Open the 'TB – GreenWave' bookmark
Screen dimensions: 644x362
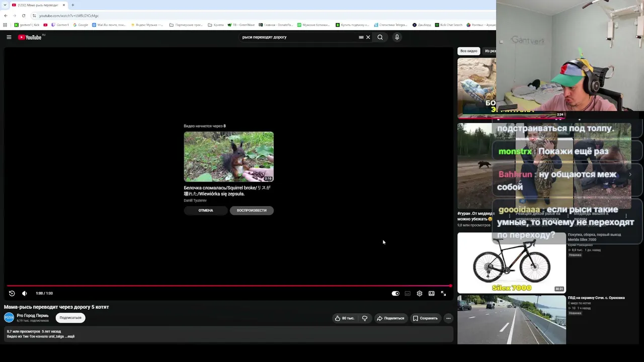click(x=242, y=25)
